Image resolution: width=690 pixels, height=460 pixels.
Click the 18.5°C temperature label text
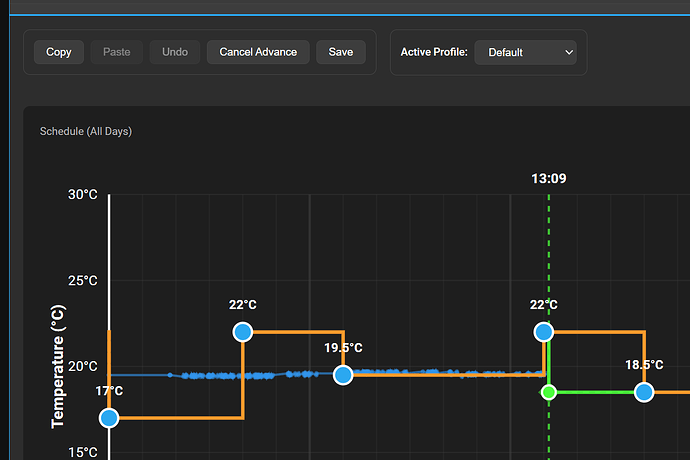coord(644,365)
